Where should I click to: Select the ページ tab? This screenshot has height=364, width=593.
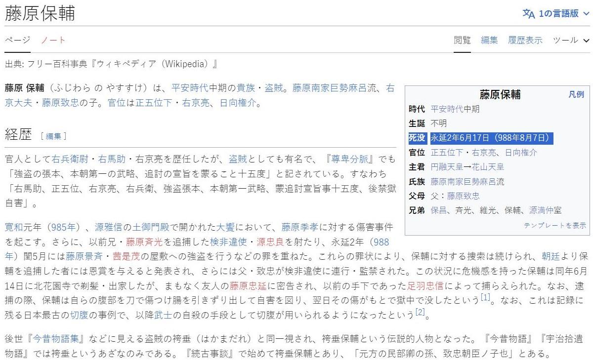coord(17,40)
